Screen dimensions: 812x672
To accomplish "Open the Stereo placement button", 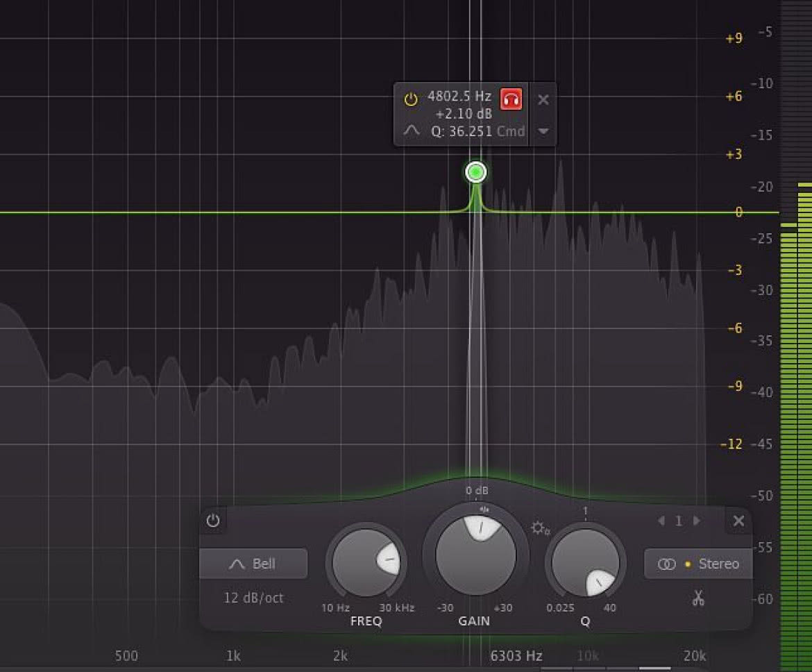I will tap(698, 564).
